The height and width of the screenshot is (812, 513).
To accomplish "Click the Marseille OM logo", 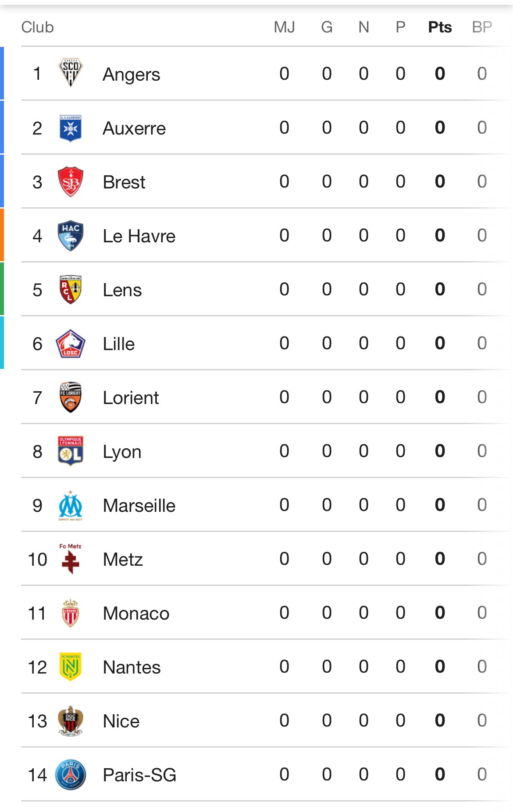I will (x=70, y=505).
